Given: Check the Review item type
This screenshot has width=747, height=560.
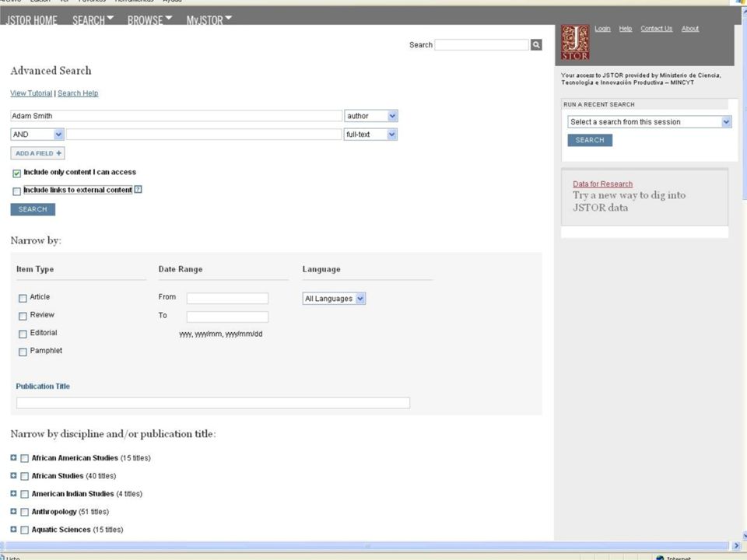Looking at the screenshot, I should click(23, 317).
